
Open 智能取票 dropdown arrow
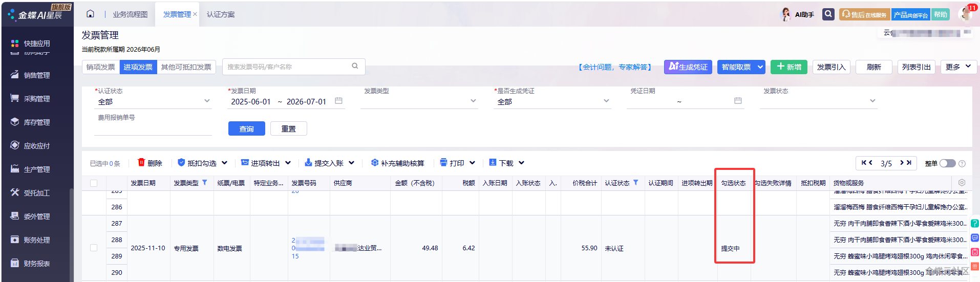point(760,67)
